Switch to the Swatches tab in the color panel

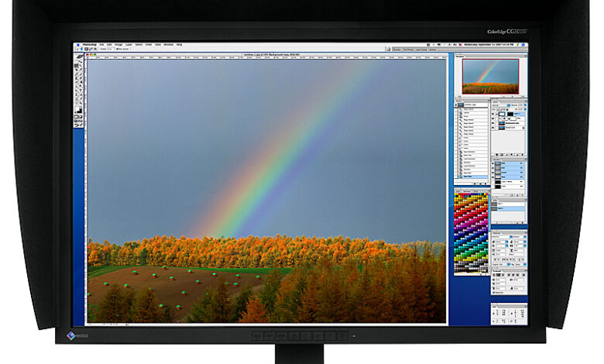click(467, 191)
